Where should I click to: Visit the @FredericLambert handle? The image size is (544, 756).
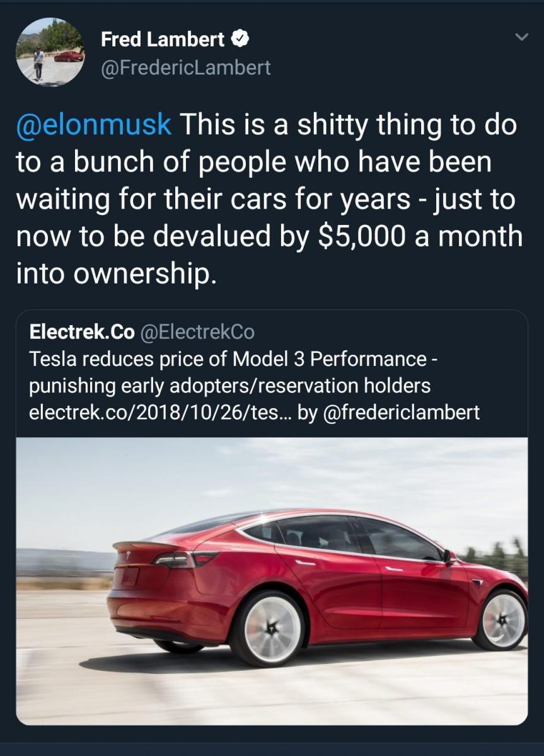[x=185, y=67]
